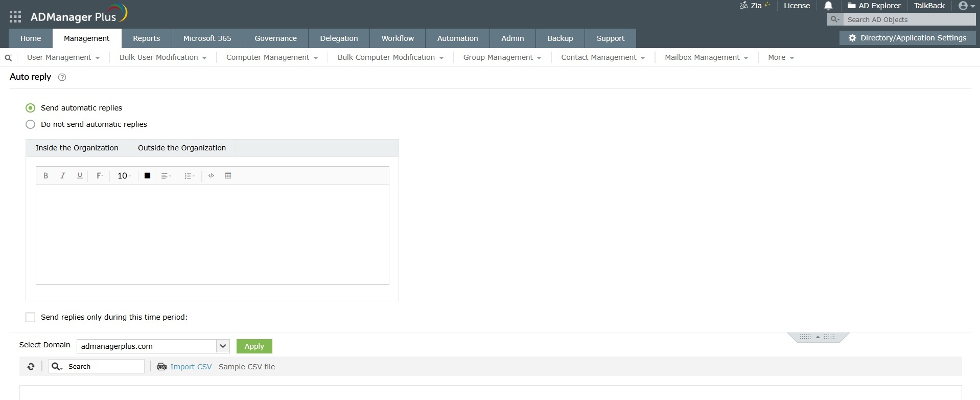980x400 pixels.
Task: Go to the Home tab
Action: [31, 38]
